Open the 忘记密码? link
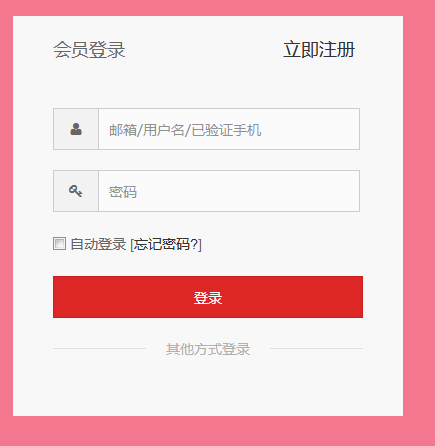The height and width of the screenshot is (446, 435). click(x=166, y=244)
